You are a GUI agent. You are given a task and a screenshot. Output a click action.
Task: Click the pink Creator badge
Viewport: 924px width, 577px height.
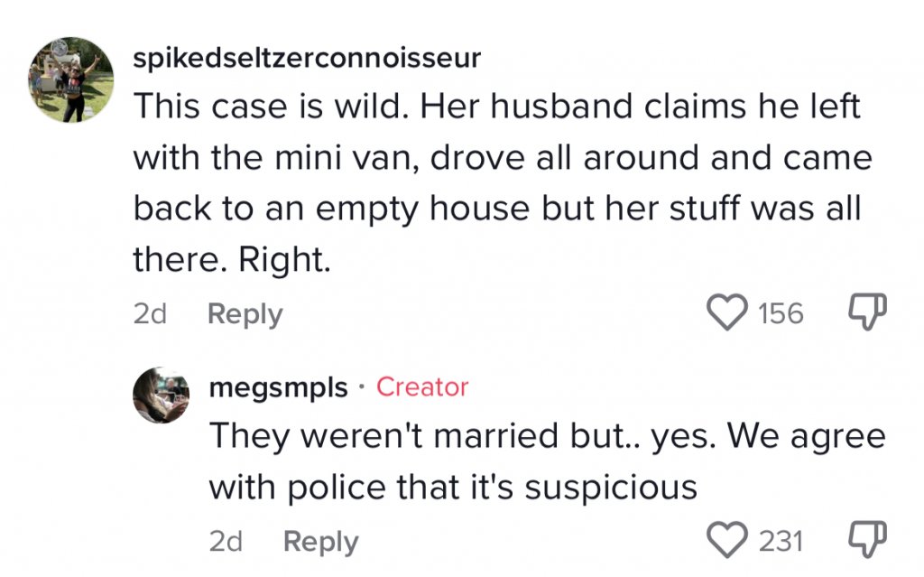click(x=422, y=387)
